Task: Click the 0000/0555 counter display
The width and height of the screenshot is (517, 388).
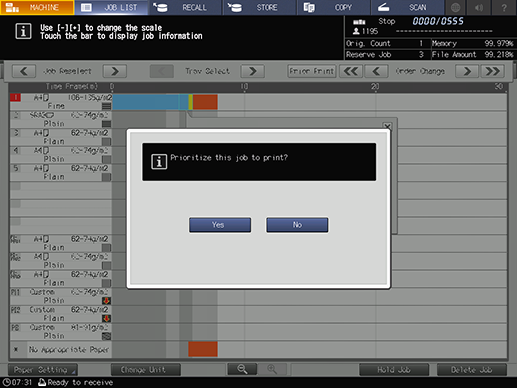Action: coord(438,21)
